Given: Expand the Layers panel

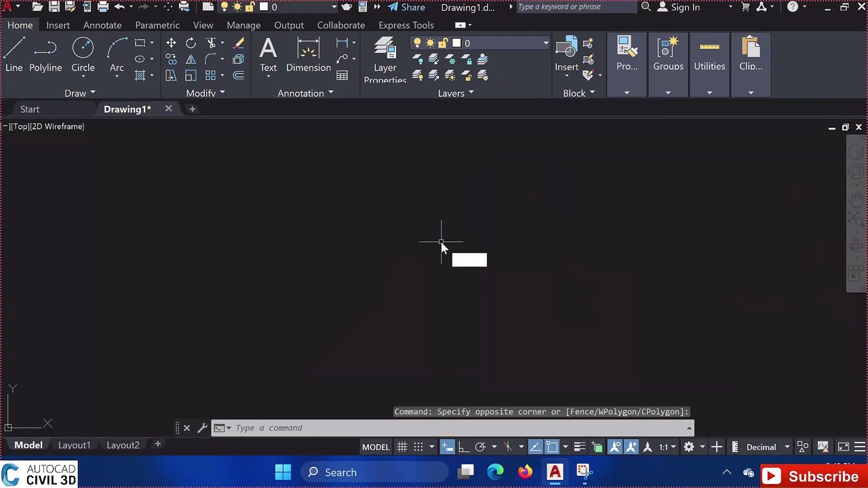Looking at the screenshot, I should tap(456, 93).
